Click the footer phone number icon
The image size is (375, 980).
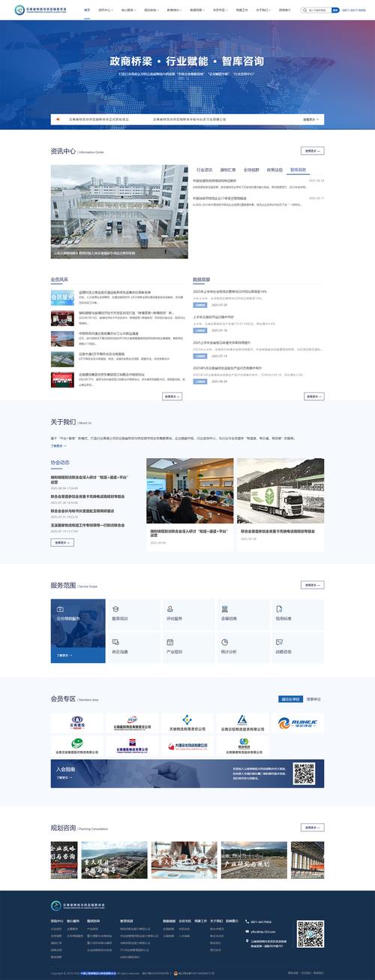(x=247, y=921)
